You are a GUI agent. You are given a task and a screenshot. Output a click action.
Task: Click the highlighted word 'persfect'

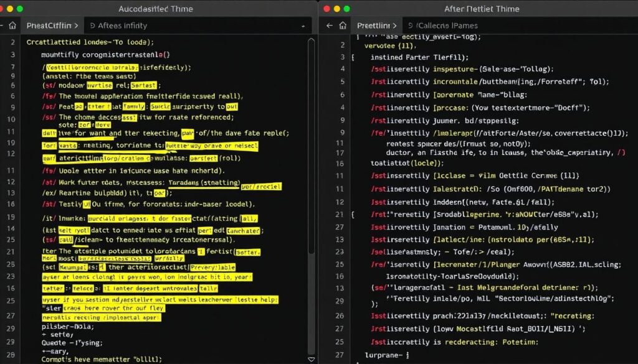(x=204, y=159)
